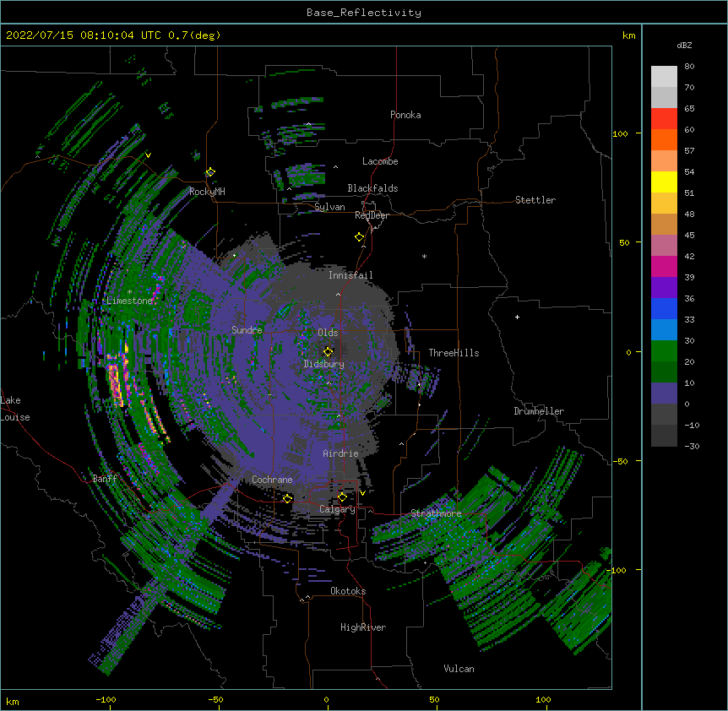Screen dimensions: 728x711
Task: Pick the royal blue 36 dBZ legend swatch
Action: point(664,308)
